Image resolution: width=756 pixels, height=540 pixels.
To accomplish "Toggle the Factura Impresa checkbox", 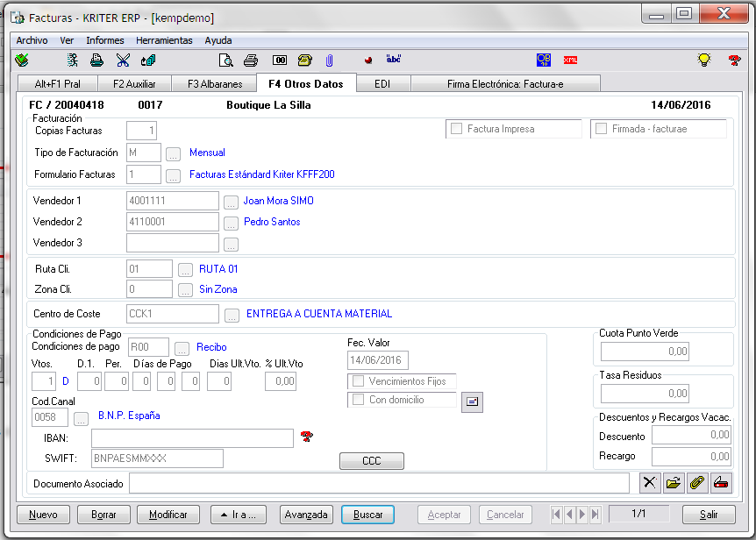I will click(x=456, y=129).
